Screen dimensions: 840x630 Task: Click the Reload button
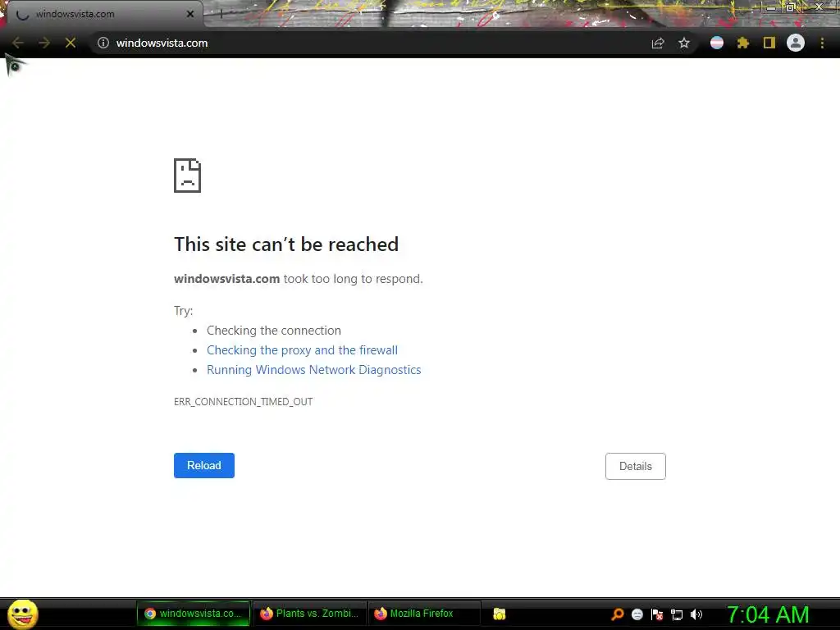pyautogui.click(x=204, y=466)
